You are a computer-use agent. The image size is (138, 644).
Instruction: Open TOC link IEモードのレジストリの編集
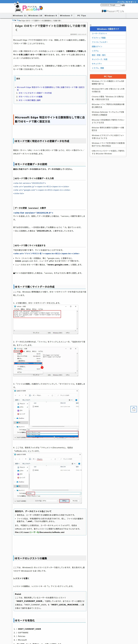click(31, 96)
